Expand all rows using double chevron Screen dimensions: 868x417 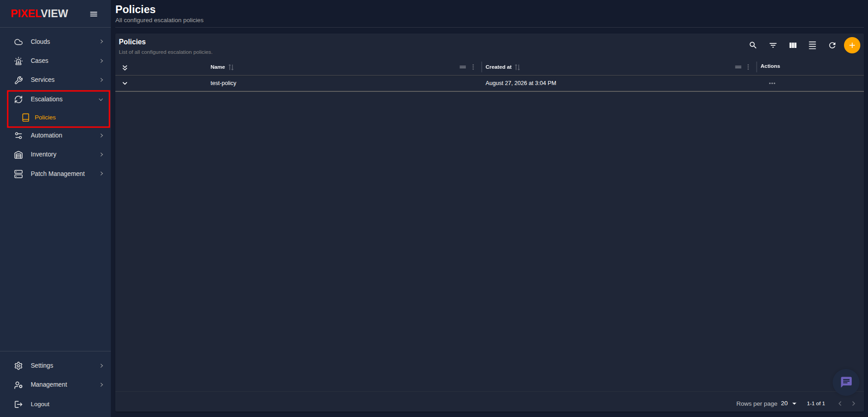click(125, 67)
